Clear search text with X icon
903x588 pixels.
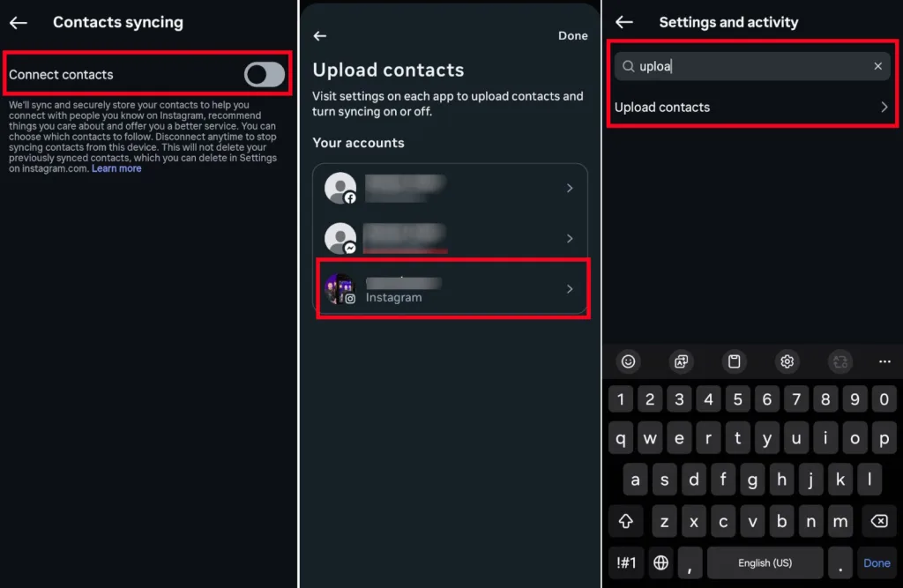pos(877,66)
